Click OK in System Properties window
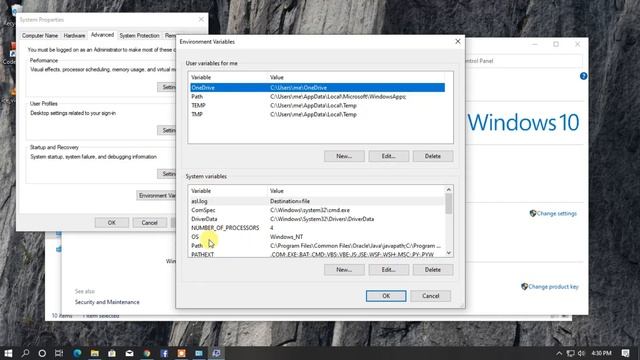This screenshot has height=360, width=640. [x=112, y=222]
